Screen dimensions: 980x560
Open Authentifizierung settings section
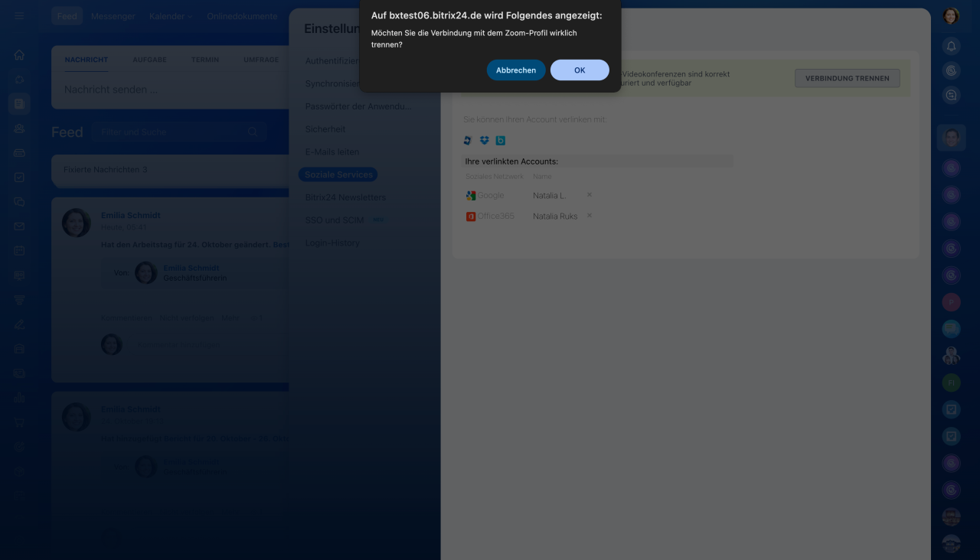coord(332,60)
